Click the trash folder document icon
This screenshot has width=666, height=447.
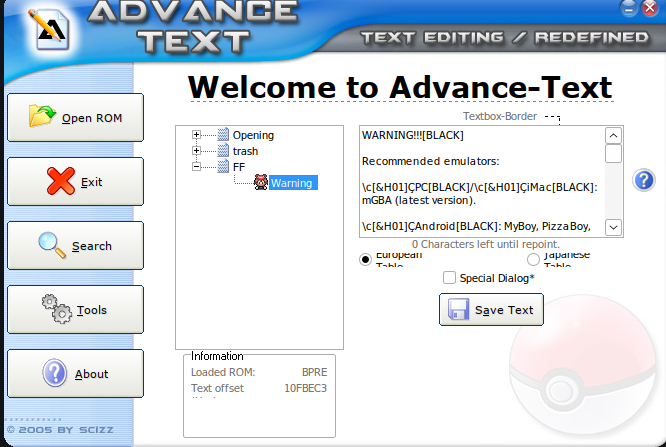pyautogui.click(x=223, y=150)
